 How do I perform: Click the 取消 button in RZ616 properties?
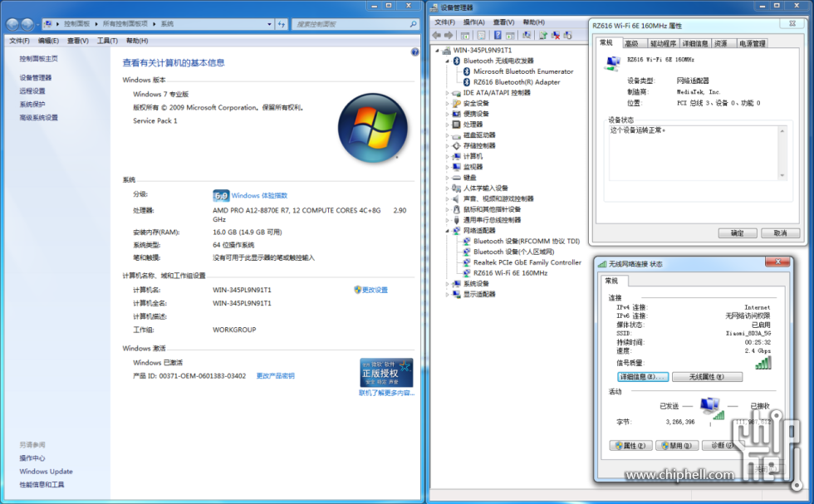780,233
